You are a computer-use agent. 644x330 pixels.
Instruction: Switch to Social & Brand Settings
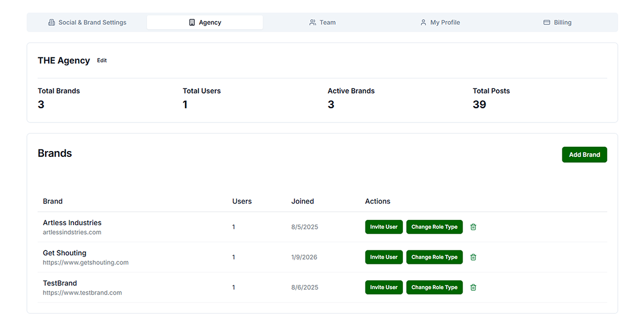pos(93,22)
